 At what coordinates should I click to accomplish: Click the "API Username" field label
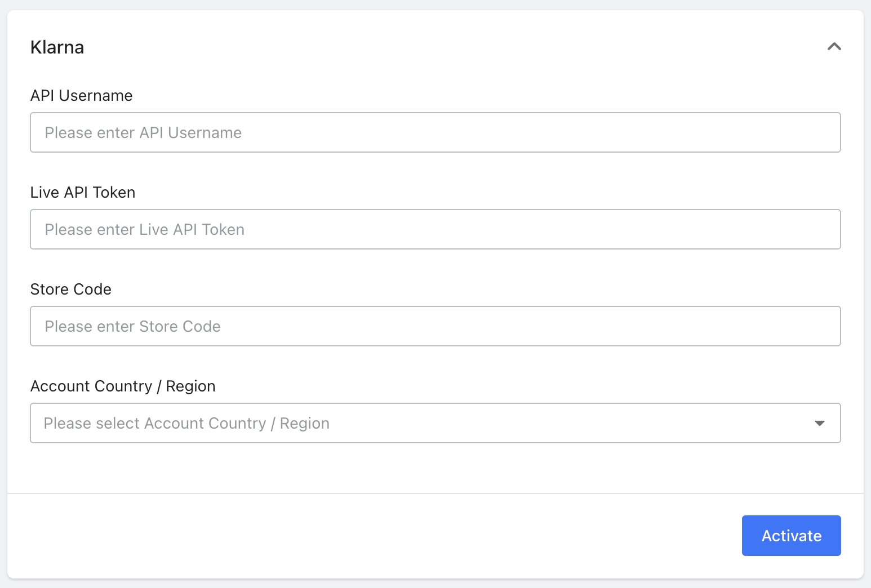81,96
